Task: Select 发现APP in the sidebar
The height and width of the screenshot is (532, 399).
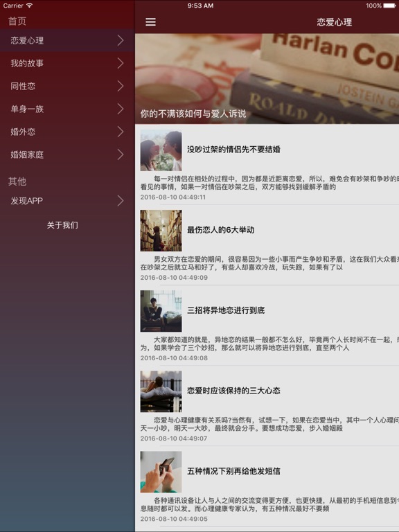Action: click(67, 200)
